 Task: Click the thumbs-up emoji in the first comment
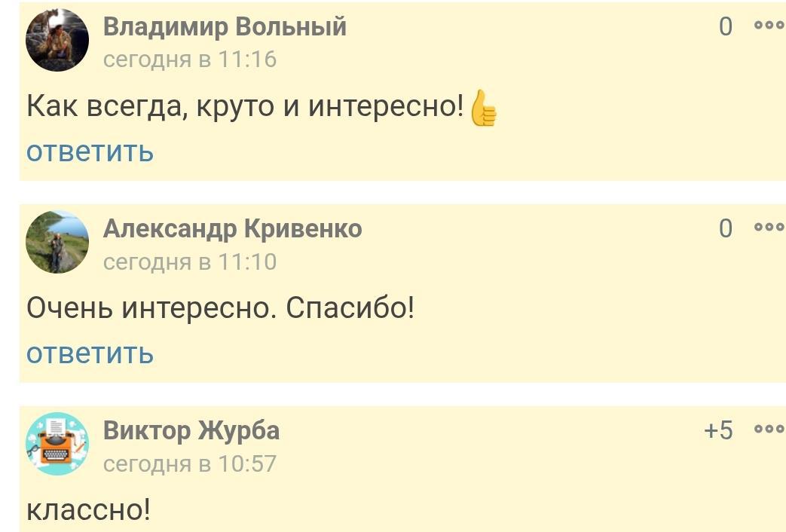(x=483, y=109)
